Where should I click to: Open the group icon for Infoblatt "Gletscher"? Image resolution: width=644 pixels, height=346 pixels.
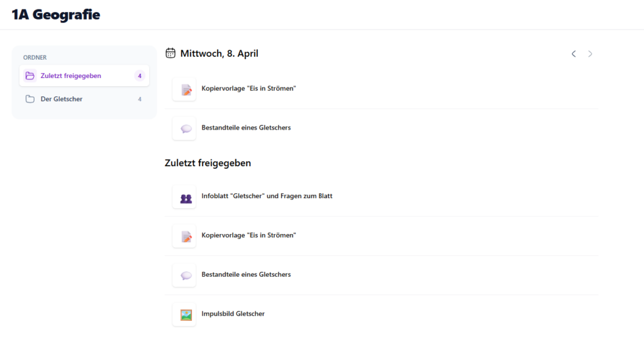point(184,197)
